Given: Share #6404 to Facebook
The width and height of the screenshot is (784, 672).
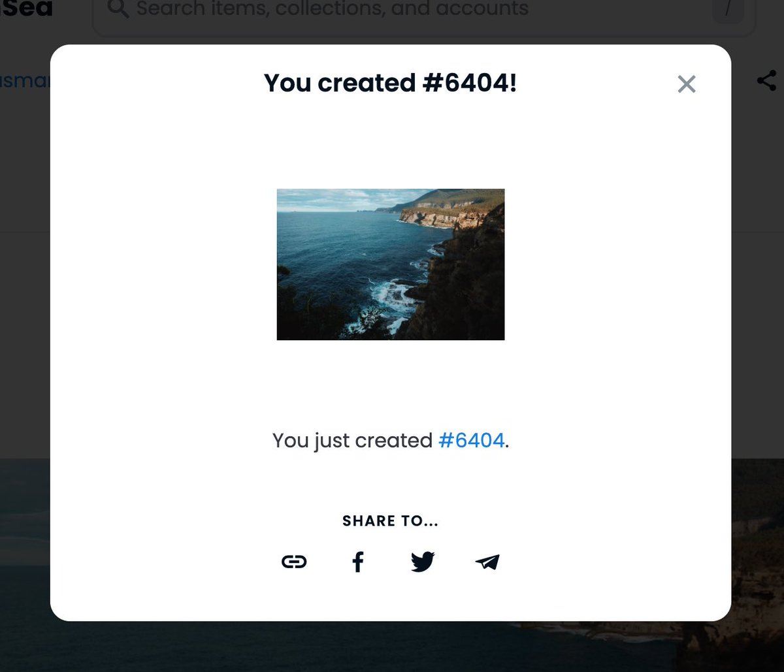Looking at the screenshot, I should 357,562.
